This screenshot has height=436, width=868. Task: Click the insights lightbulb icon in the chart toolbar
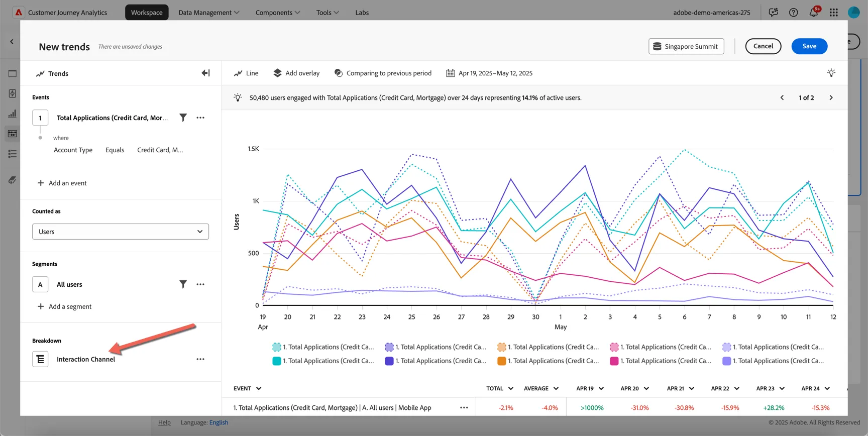(x=831, y=73)
